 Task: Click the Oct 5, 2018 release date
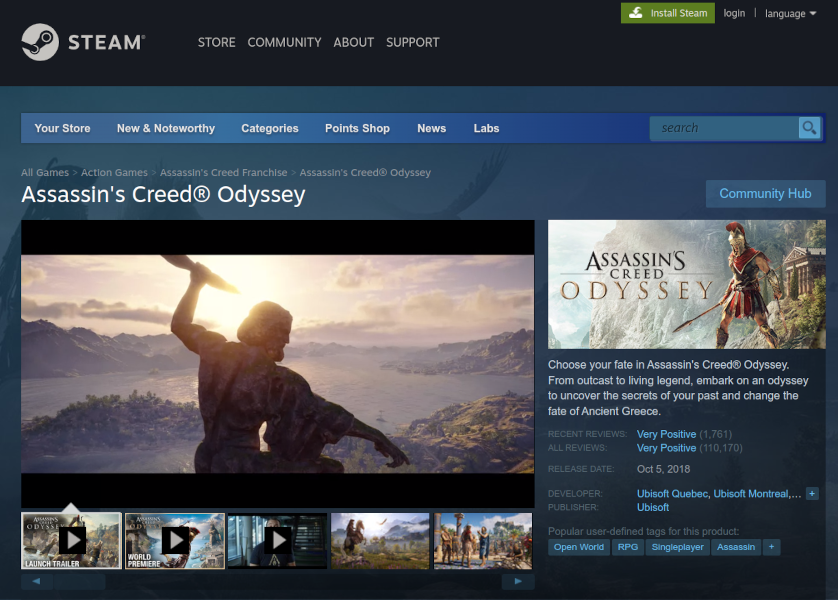pyautogui.click(x=663, y=469)
